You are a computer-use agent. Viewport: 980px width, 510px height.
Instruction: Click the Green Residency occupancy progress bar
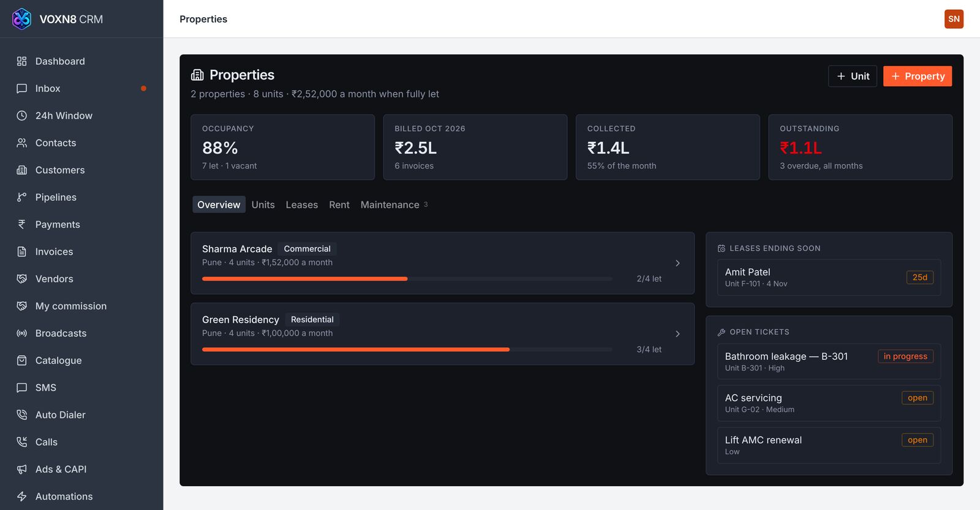tap(407, 350)
